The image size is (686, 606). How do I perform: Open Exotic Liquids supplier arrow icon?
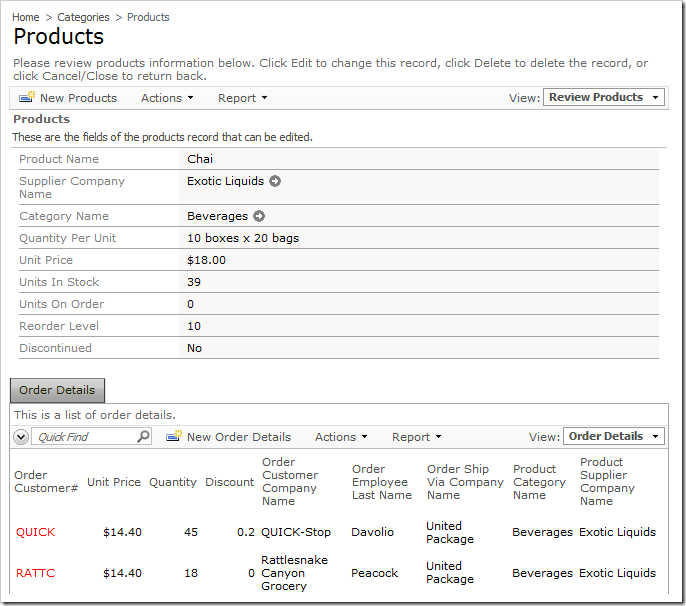tap(275, 181)
